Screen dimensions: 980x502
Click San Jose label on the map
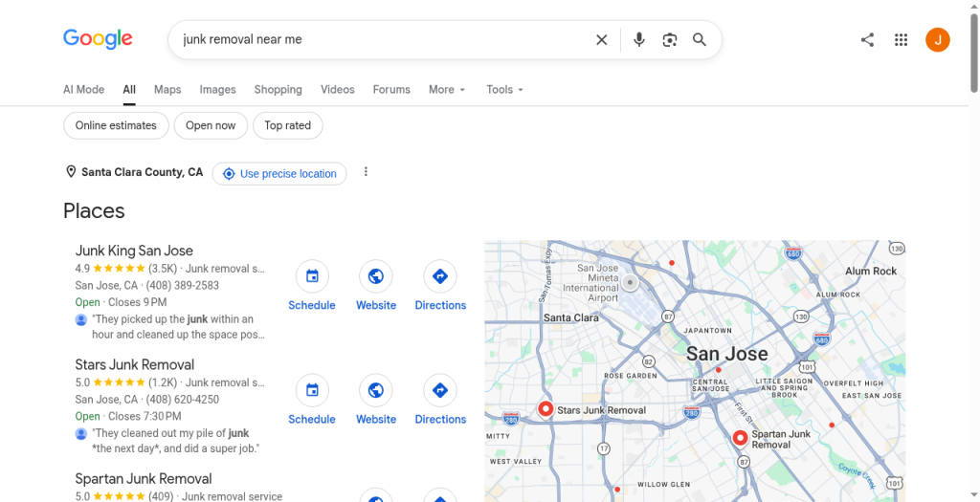[x=727, y=354]
